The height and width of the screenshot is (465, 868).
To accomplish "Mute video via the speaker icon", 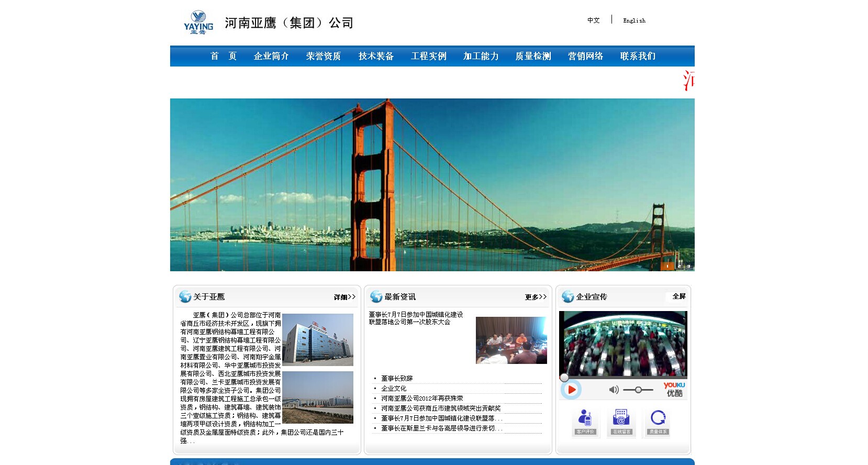I will pos(614,390).
